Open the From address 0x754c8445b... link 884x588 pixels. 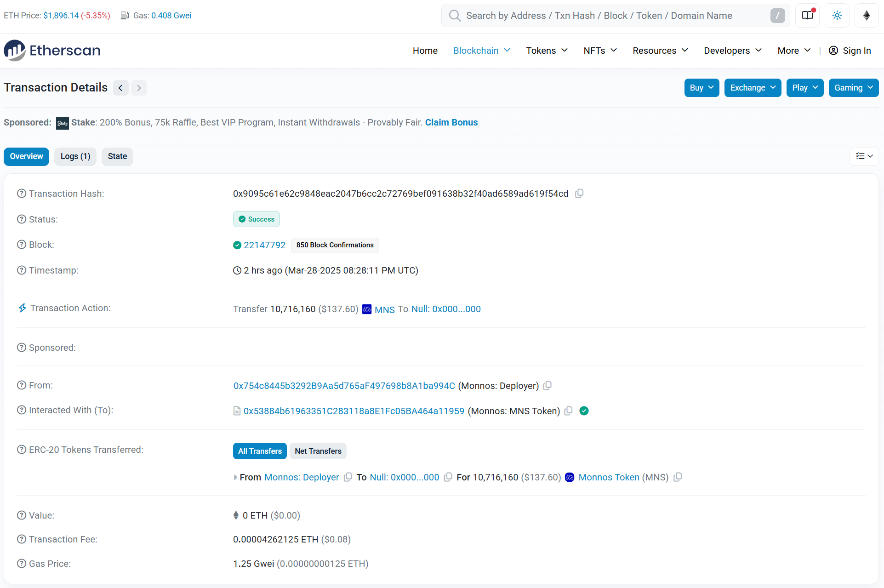point(344,386)
